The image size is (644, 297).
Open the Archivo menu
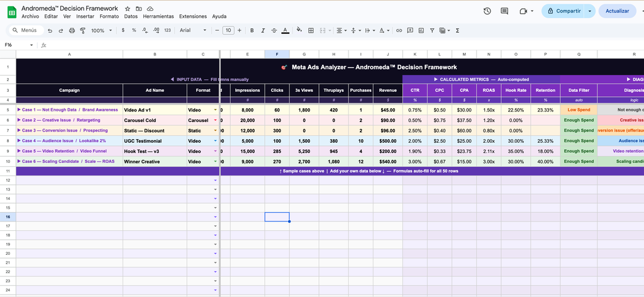30,16
